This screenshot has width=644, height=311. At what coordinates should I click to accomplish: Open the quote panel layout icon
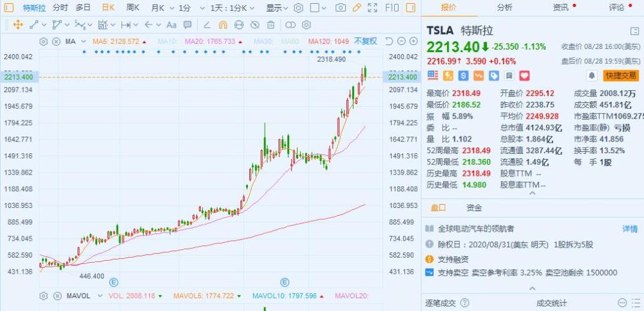[x=635, y=31]
